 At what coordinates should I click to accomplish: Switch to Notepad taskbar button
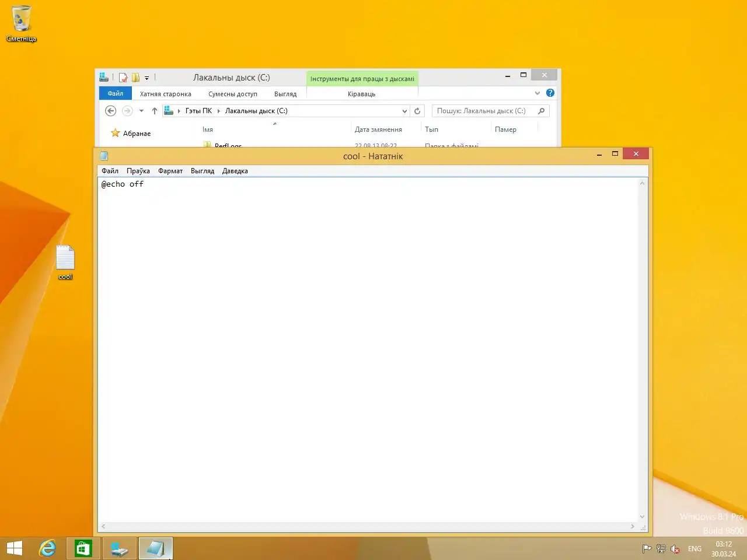[155, 548]
